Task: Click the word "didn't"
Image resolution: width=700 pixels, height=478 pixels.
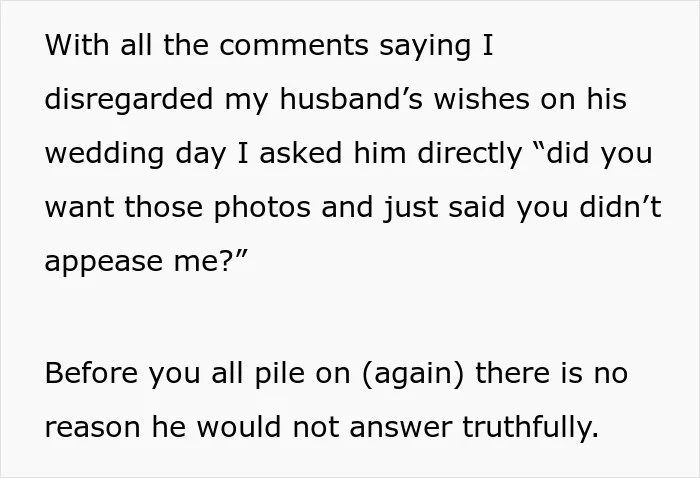Action: [620, 207]
